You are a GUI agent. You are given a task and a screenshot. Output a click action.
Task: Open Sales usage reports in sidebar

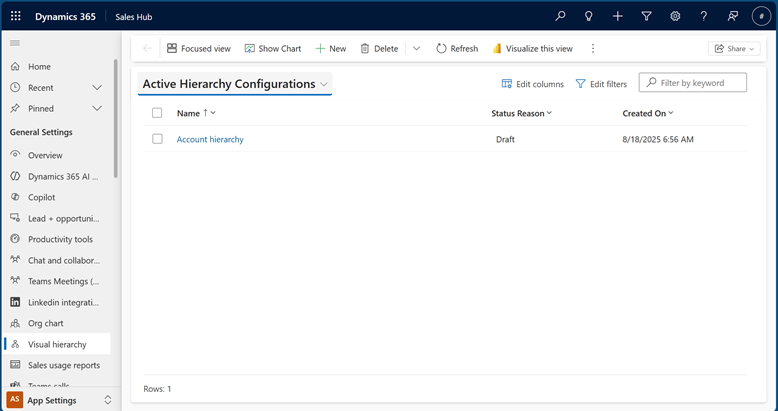tap(63, 365)
